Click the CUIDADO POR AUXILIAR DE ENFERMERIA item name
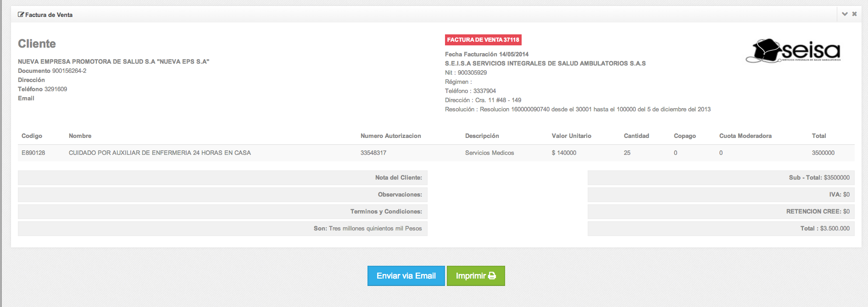Screen dimensions: 868x307 [160, 153]
